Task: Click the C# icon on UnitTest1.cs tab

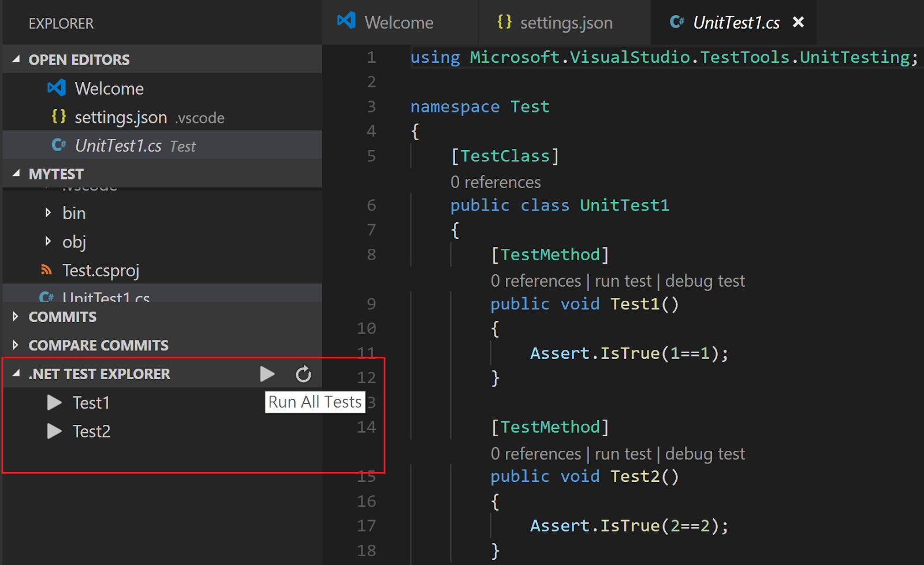Action: (x=679, y=22)
